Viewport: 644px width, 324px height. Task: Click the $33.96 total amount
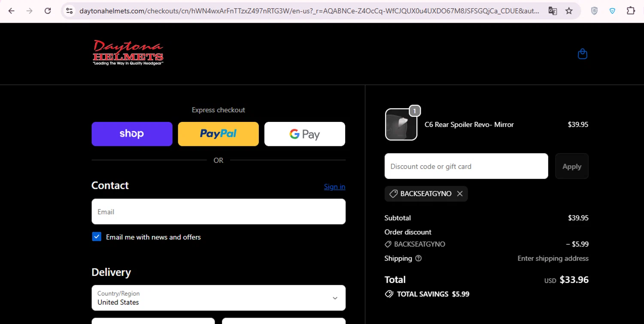click(x=574, y=280)
